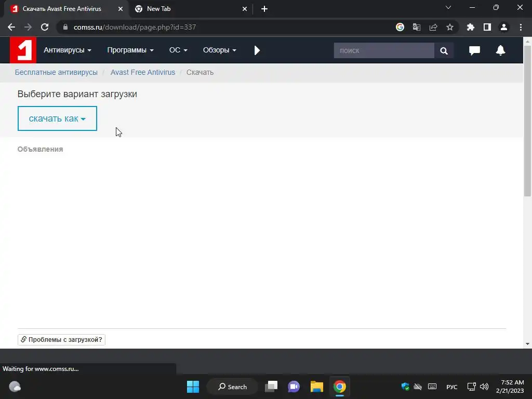This screenshot has height=399, width=532.
Task: Expand the Обзоры dropdown menu
Action: click(220, 50)
